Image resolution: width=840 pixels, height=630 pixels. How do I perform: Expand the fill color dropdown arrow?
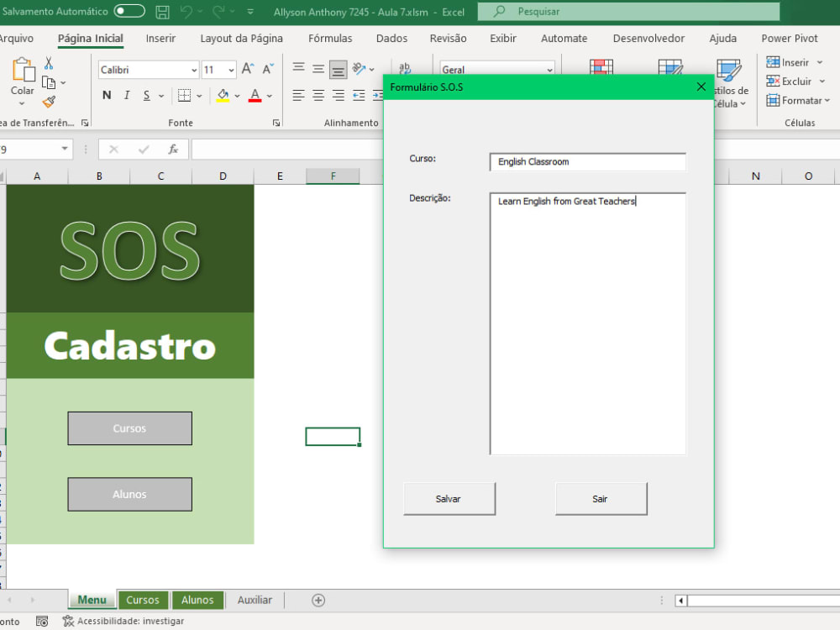click(x=236, y=95)
